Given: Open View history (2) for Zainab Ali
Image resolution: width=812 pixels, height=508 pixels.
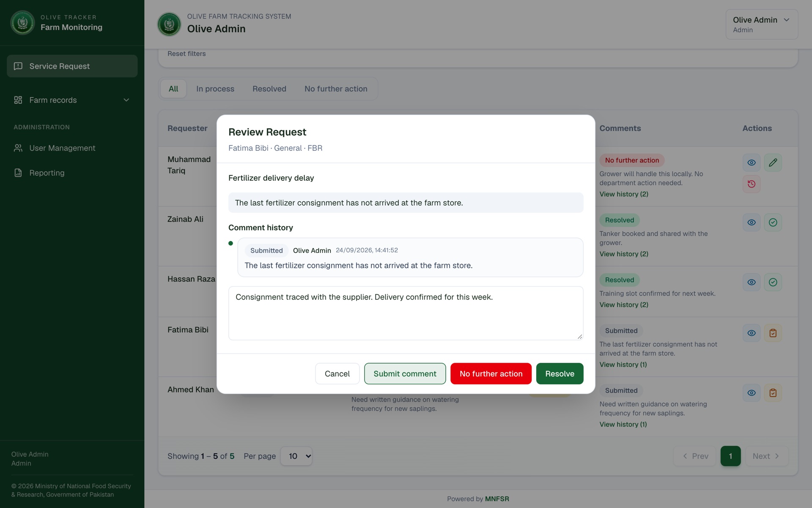Looking at the screenshot, I should pyautogui.click(x=624, y=254).
